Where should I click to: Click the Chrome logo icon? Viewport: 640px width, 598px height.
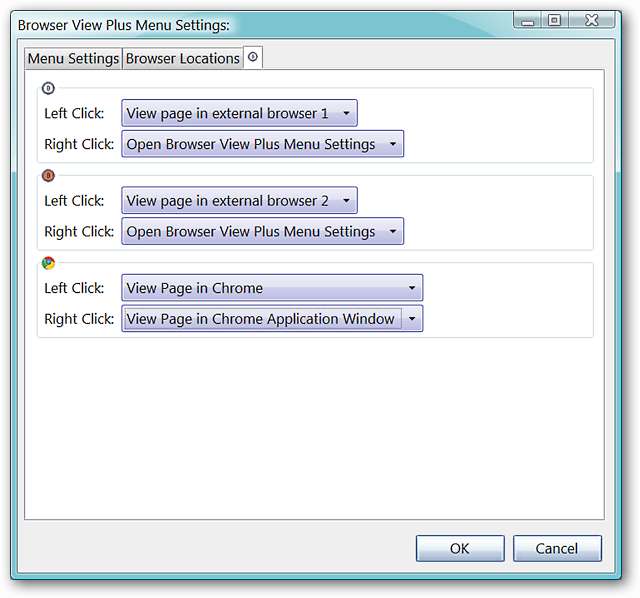[x=48, y=263]
